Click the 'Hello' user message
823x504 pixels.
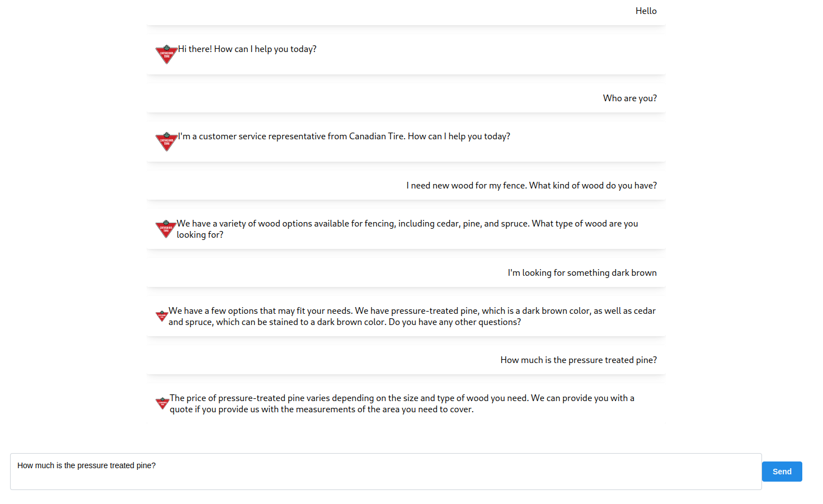click(646, 11)
